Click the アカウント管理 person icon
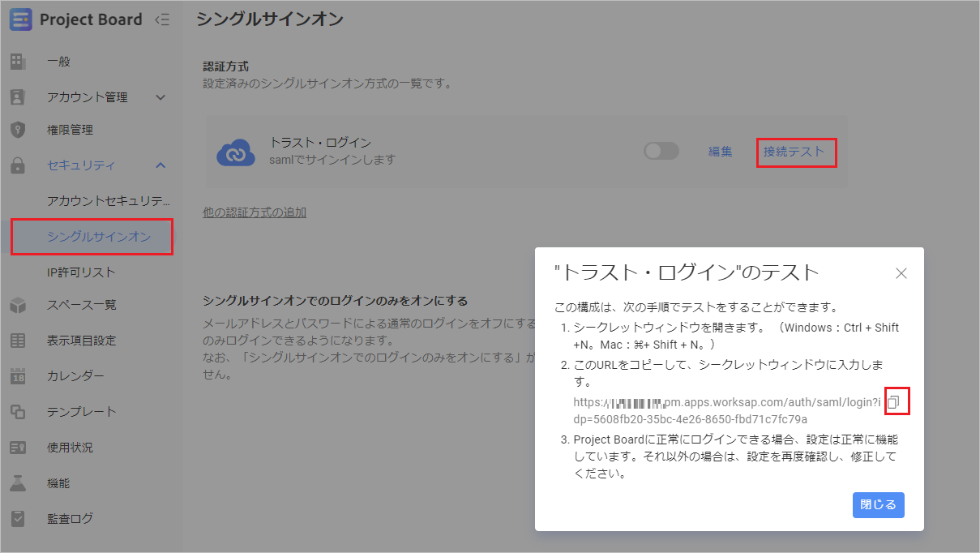Screen dimensions: 980x553 (18, 97)
